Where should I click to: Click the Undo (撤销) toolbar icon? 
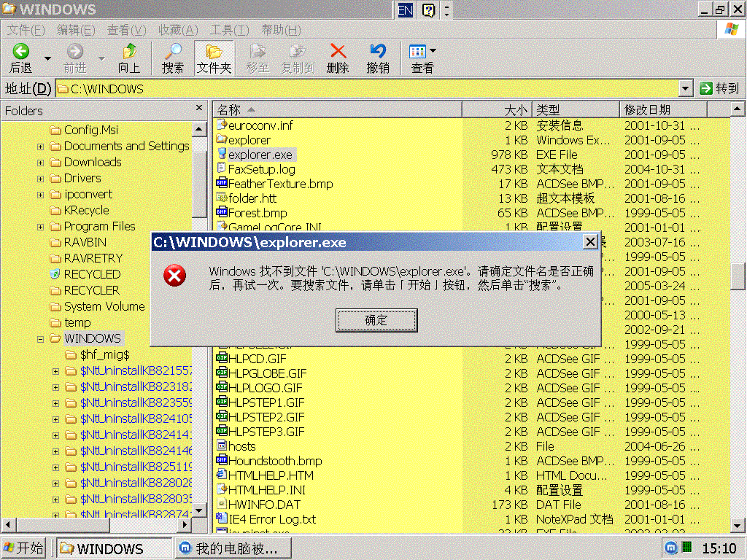(378, 52)
